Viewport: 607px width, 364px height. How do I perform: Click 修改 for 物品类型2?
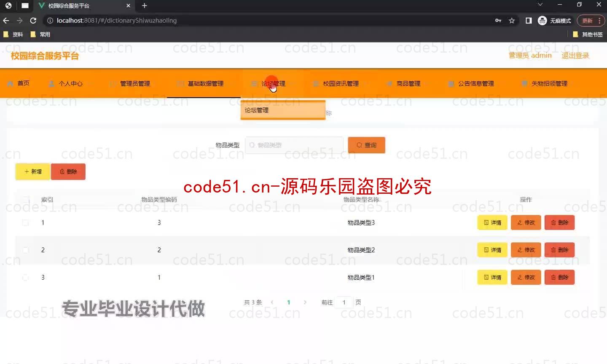tap(526, 250)
